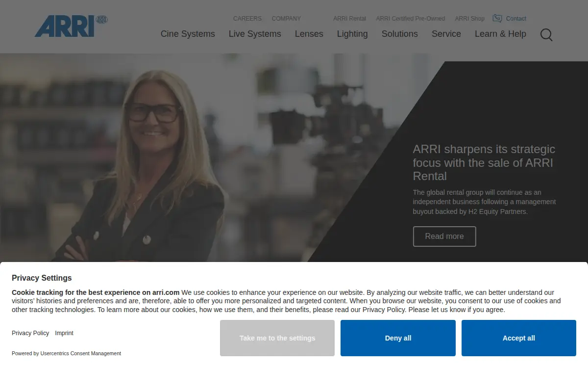Click the Privacy Settings heading

pyautogui.click(x=42, y=278)
